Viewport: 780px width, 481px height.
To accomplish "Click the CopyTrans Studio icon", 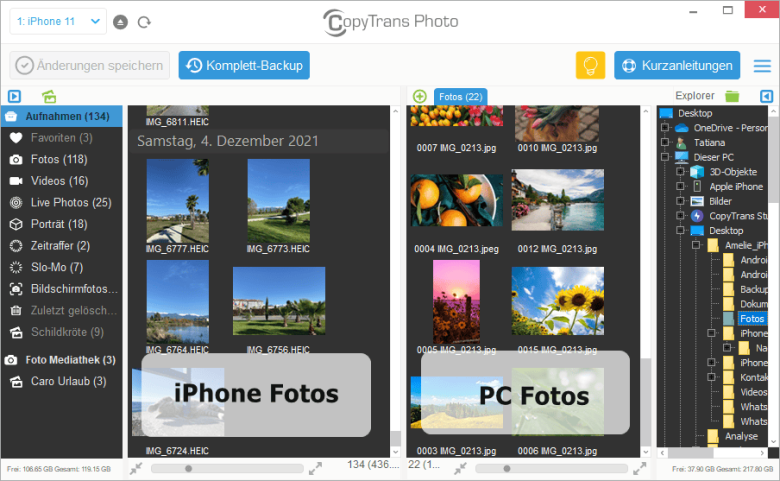I will [x=697, y=216].
